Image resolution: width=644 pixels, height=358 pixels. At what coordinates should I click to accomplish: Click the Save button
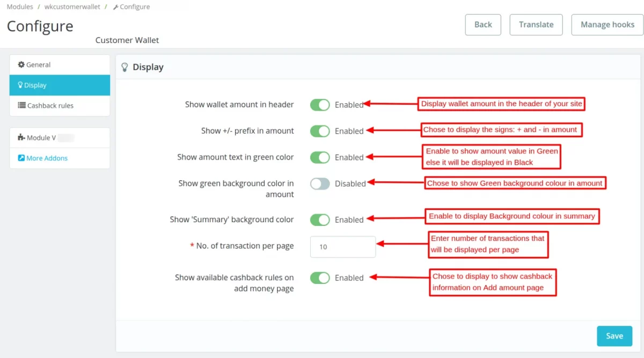[x=614, y=335]
